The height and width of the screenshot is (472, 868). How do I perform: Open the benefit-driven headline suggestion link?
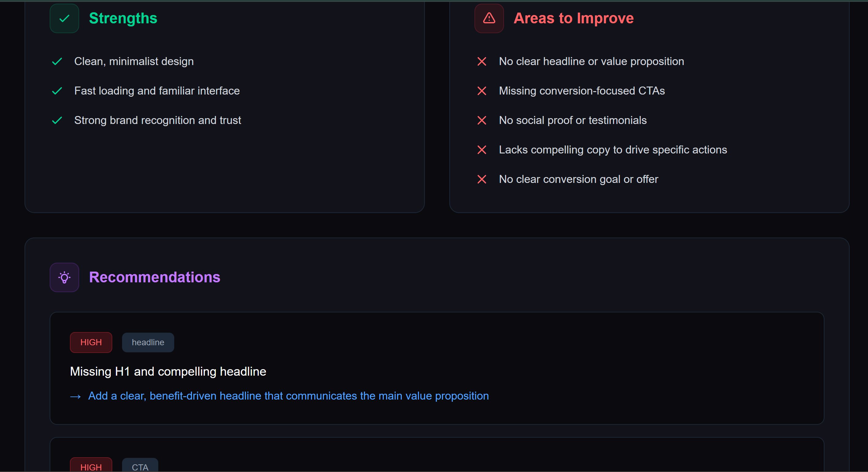[x=288, y=396]
